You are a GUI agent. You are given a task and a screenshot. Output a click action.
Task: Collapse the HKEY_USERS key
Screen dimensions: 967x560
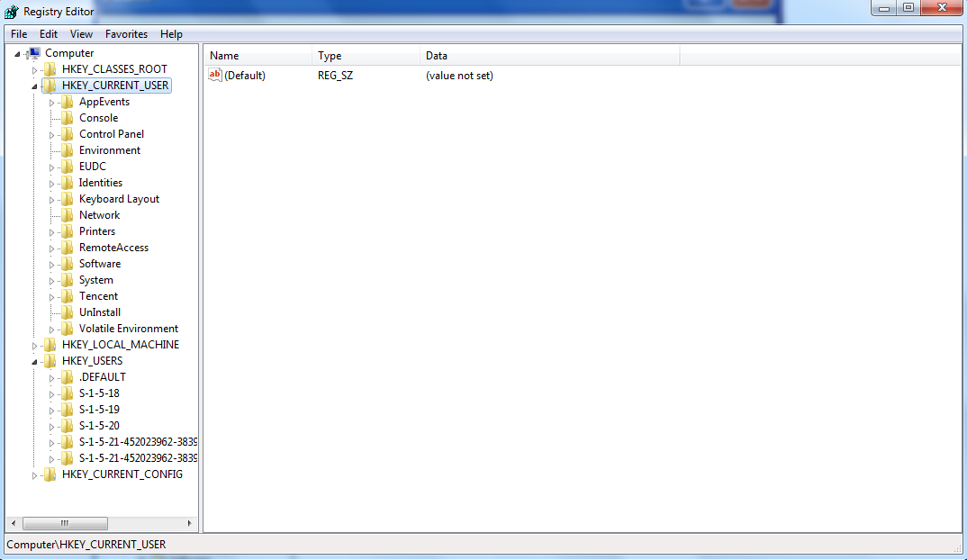pos(34,362)
